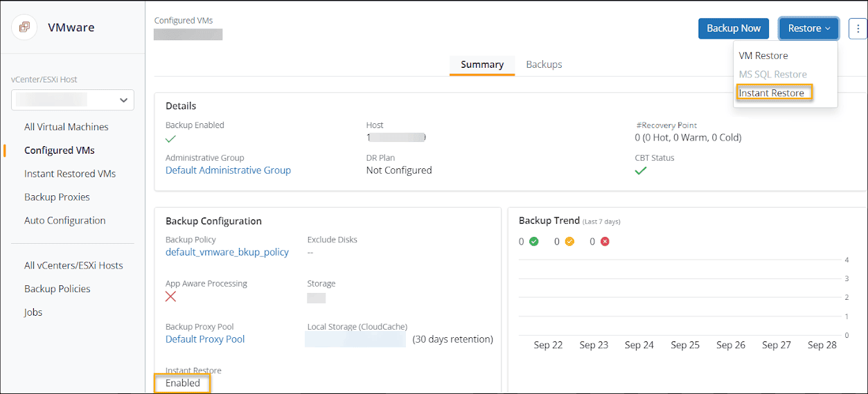Click the App Aware Processing red cross
Screen dimensions: 868x394
(170, 296)
